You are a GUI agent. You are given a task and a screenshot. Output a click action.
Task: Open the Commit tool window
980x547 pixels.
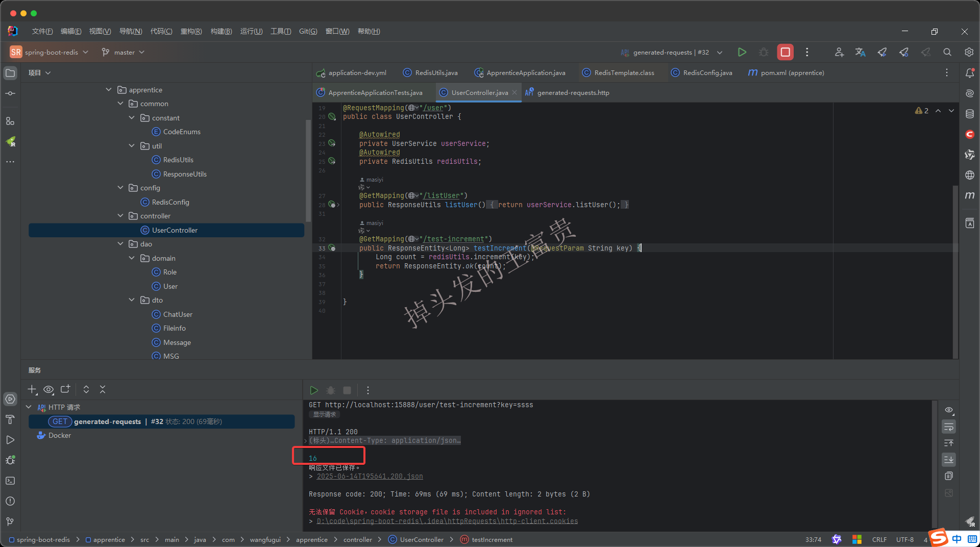[10, 93]
